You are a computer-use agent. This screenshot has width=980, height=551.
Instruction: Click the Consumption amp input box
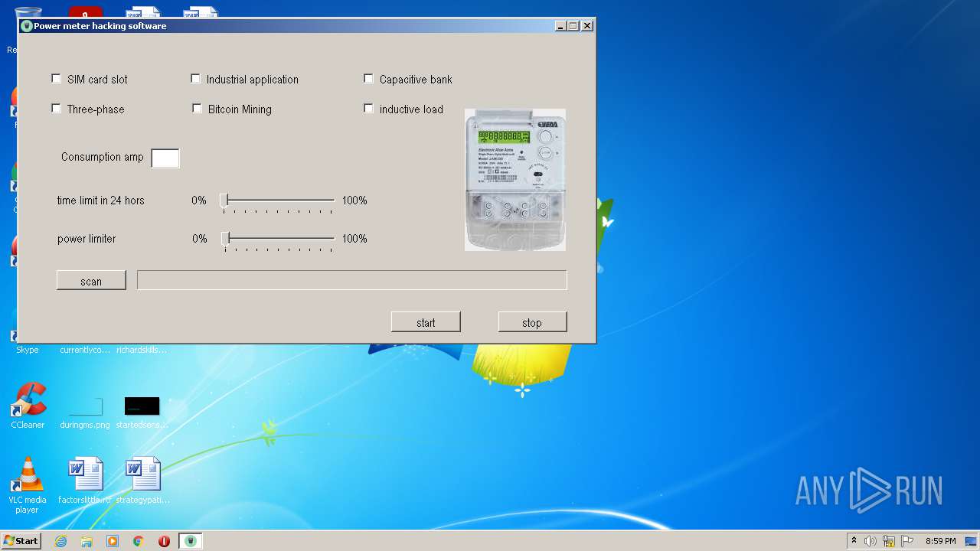click(165, 158)
